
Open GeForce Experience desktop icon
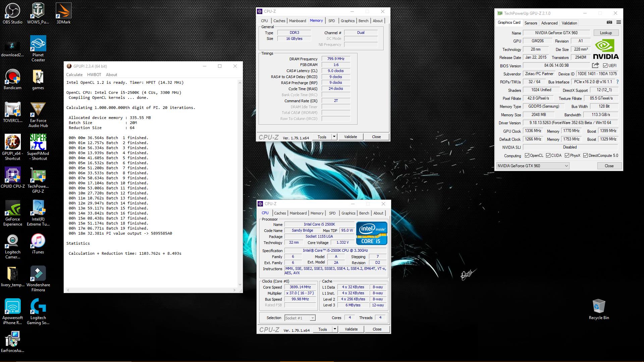point(12,213)
